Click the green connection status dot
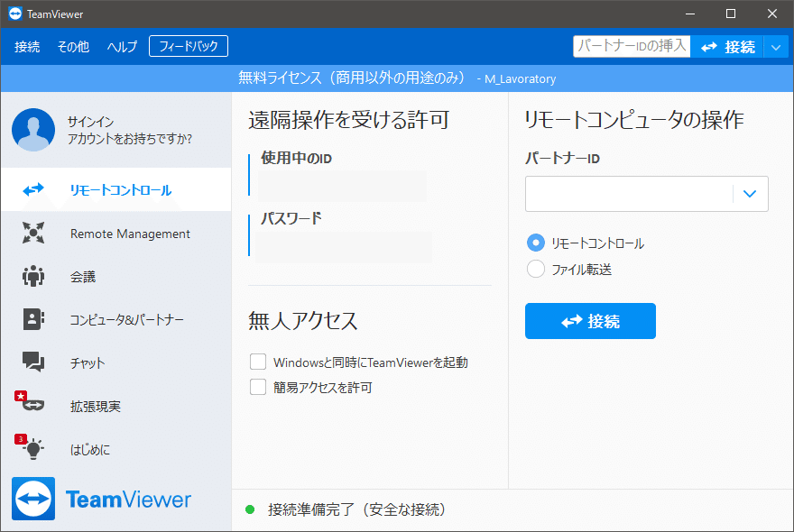 [250, 509]
